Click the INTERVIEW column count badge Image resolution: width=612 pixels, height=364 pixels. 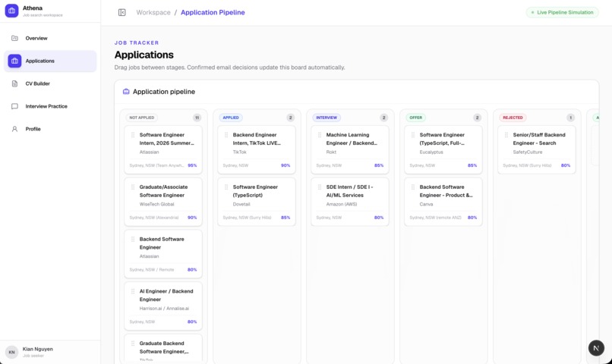click(383, 118)
